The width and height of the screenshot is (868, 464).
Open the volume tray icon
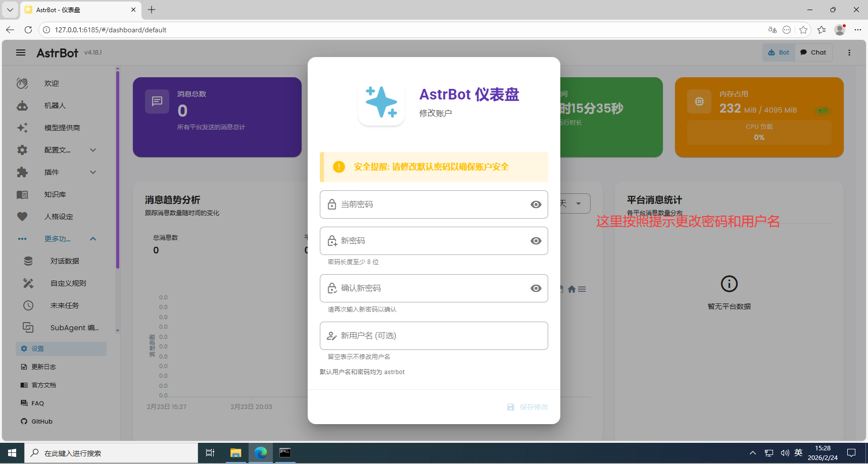[785, 453]
